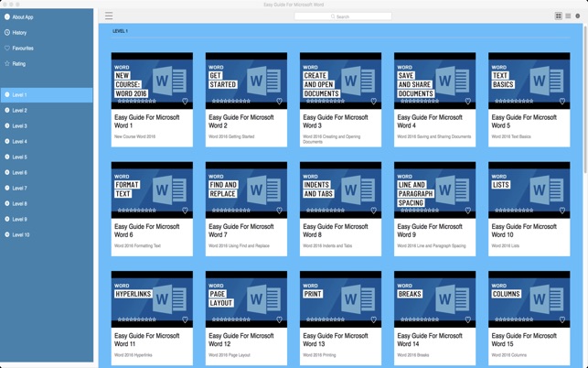Open the Hyperlinks thumbnail
Screen dimensions: 588x368
[152, 299]
